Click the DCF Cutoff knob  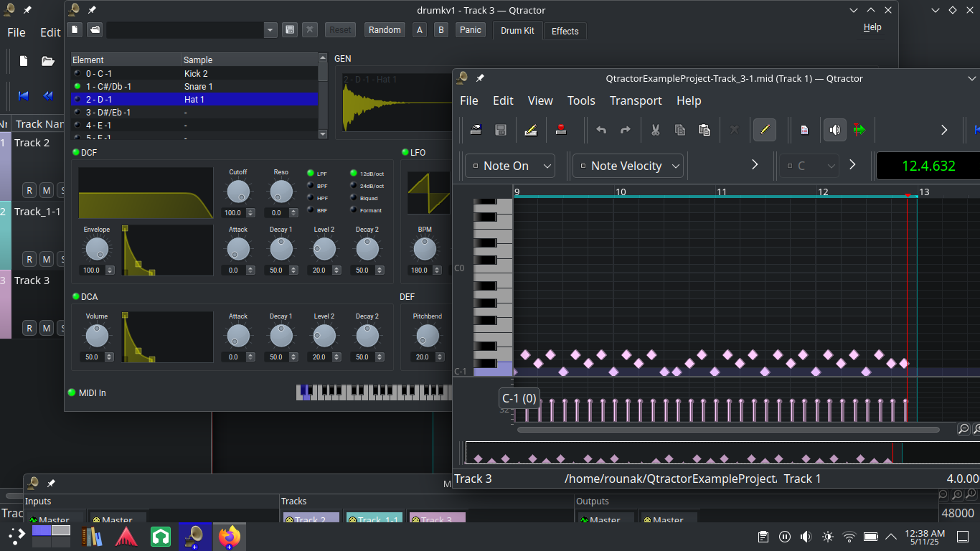237,192
